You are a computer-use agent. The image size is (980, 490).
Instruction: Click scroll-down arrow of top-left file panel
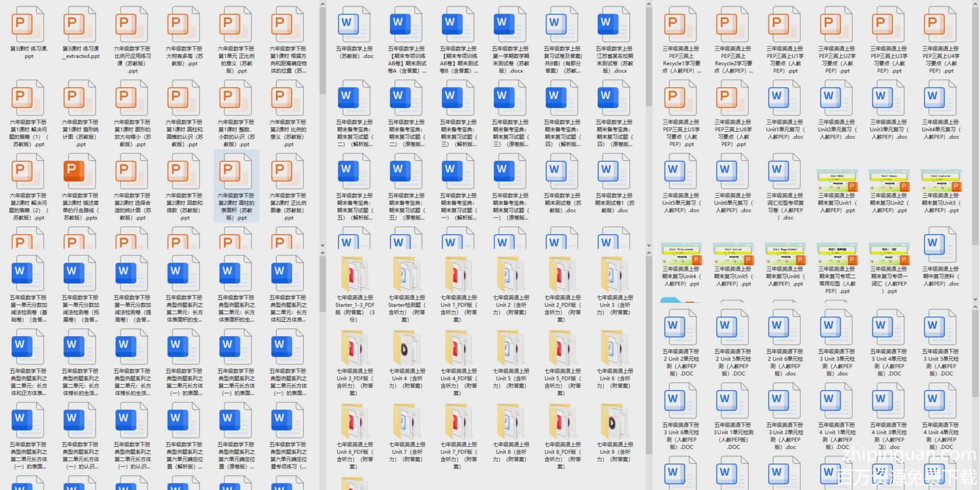click(322, 245)
